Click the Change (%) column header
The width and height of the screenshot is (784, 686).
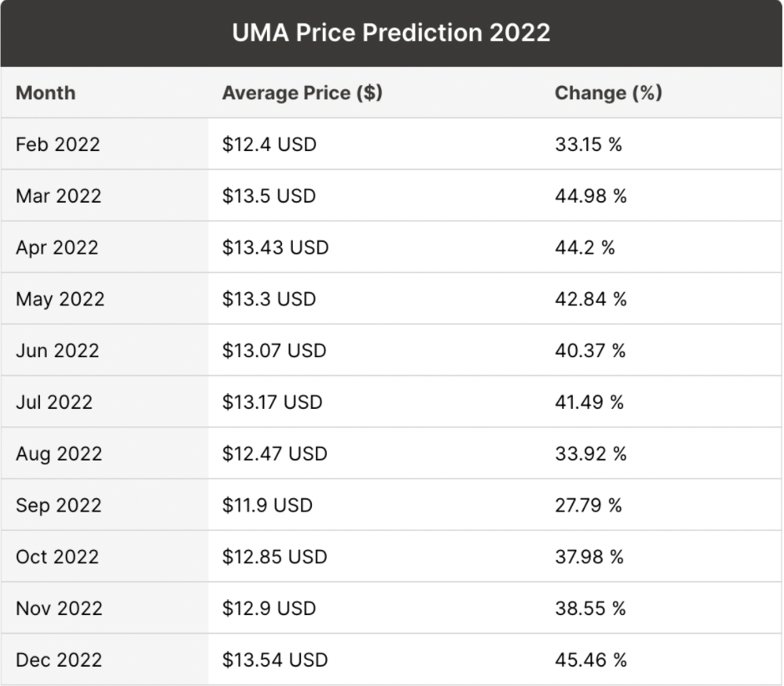608,93
